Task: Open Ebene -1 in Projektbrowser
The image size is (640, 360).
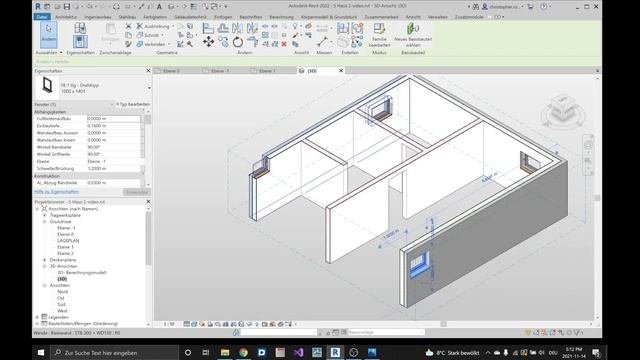Action: click(66, 228)
